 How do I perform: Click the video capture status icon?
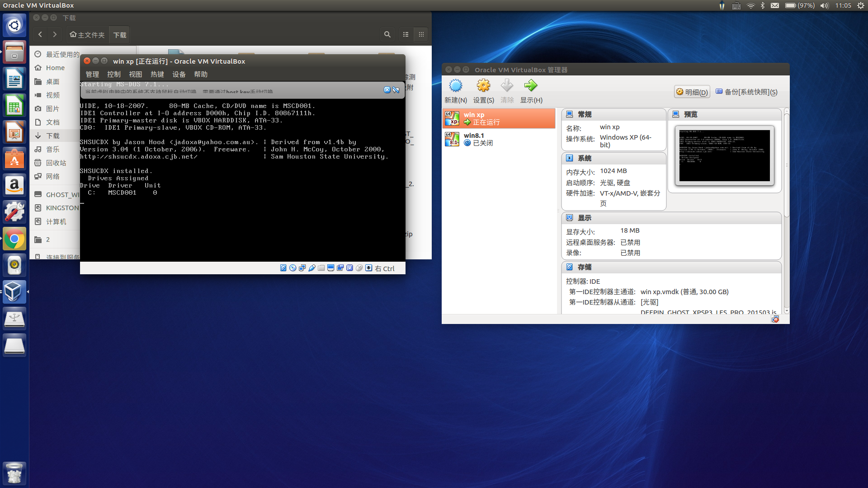point(340,268)
